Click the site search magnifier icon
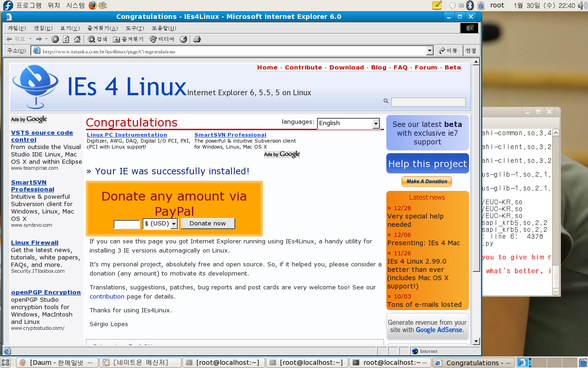 click(x=386, y=101)
